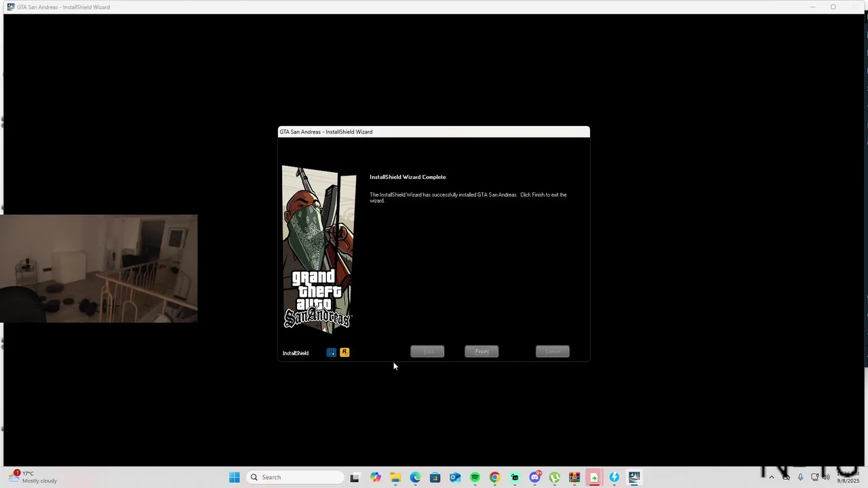Screen dimensions: 868x488
Task: Open the Windows Start menu
Action: coord(234,477)
